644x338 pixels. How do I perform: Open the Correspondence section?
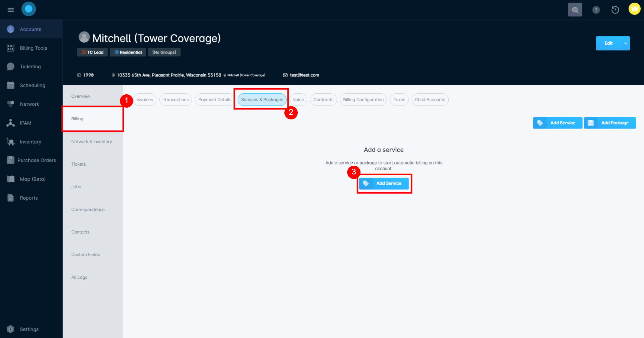[93, 210]
